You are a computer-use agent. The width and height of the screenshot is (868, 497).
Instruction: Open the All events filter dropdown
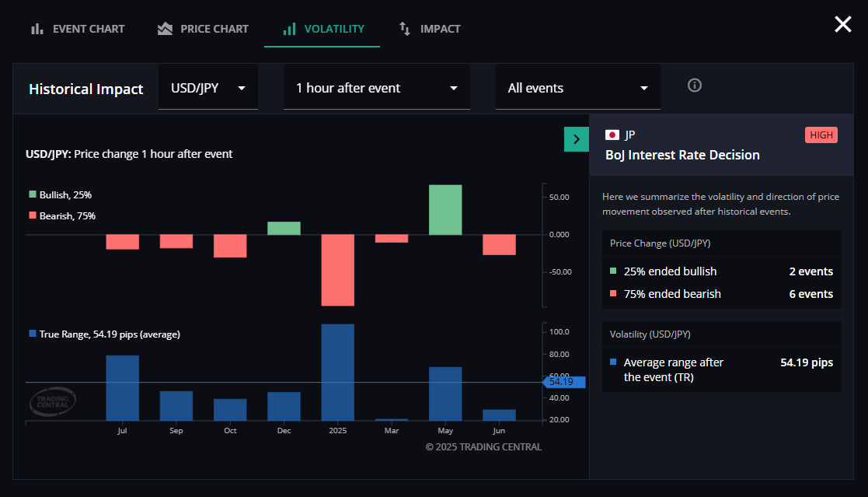point(577,88)
